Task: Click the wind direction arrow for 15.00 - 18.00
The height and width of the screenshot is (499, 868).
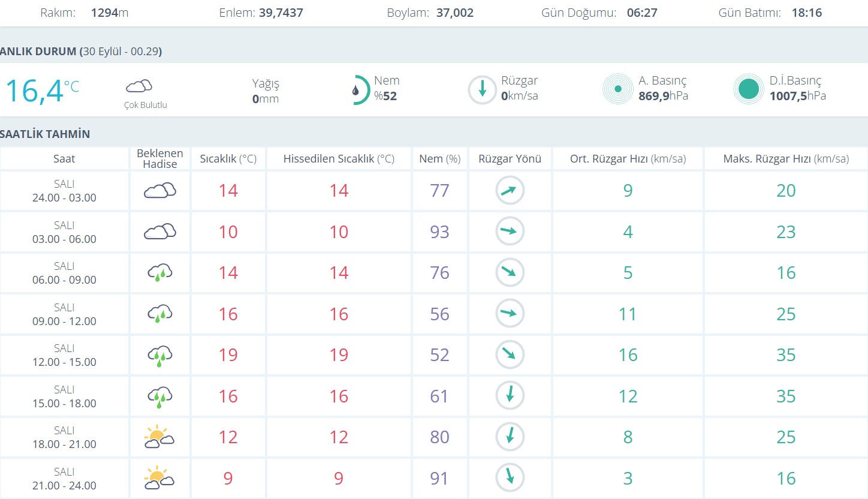Action: click(510, 396)
